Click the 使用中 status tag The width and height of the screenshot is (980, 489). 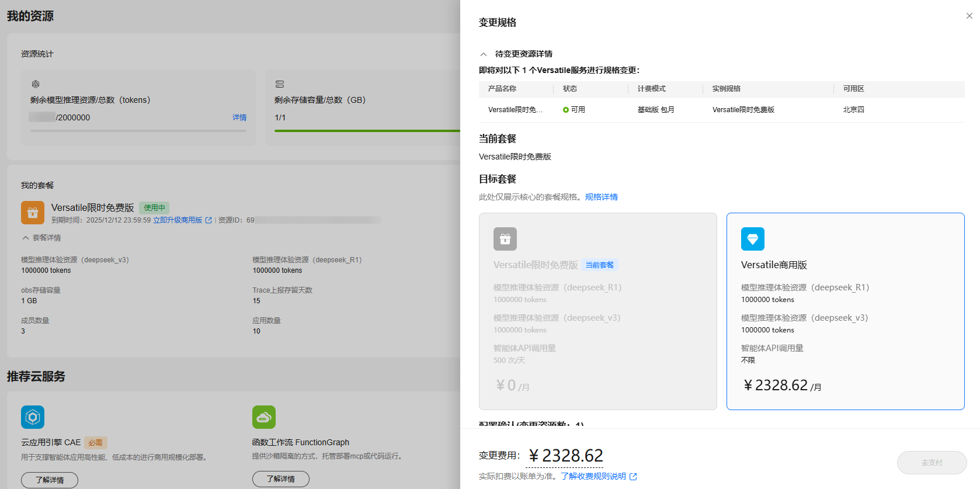154,208
